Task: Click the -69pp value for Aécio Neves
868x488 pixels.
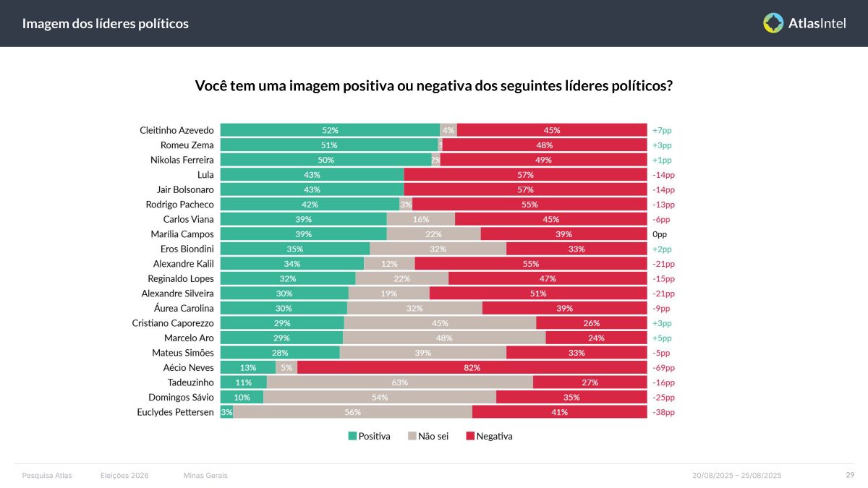Action: click(663, 368)
